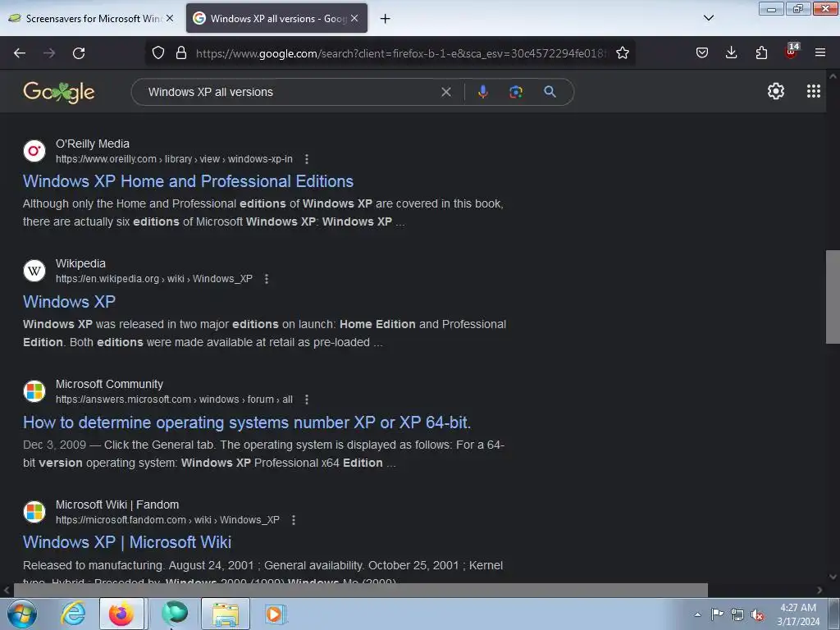The height and width of the screenshot is (630, 840).
Task: Open the Google apps grid
Action: point(814,91)
